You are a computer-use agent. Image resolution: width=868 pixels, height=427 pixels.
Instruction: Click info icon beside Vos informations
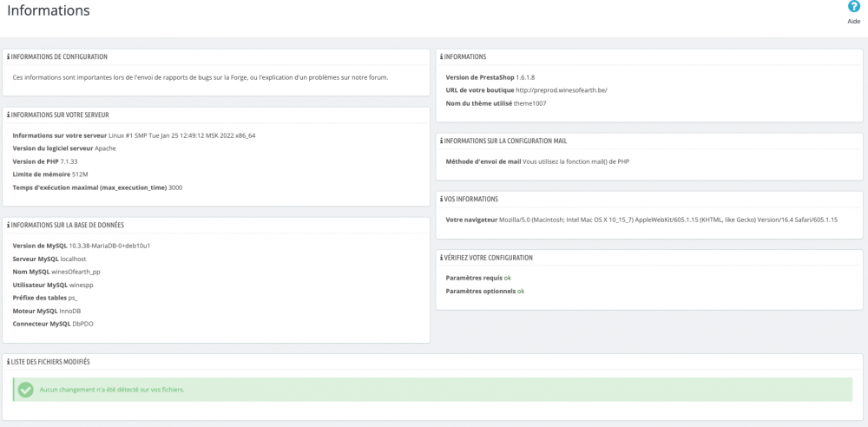coord(442,199)
